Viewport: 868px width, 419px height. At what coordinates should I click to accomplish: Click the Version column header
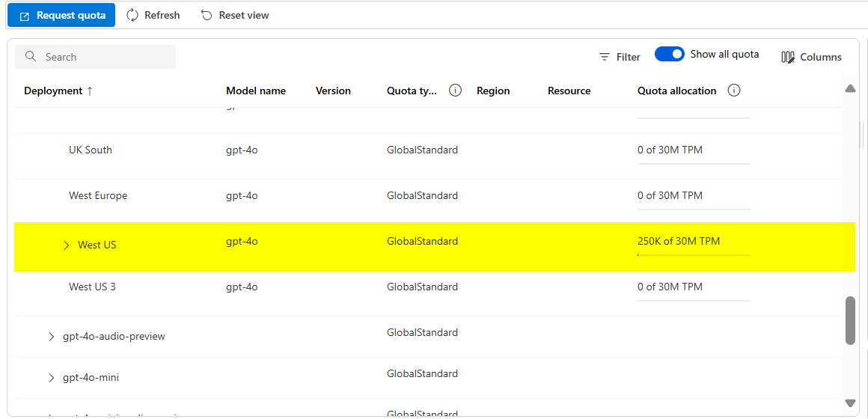pyautogui.click(x=333, y=91)
